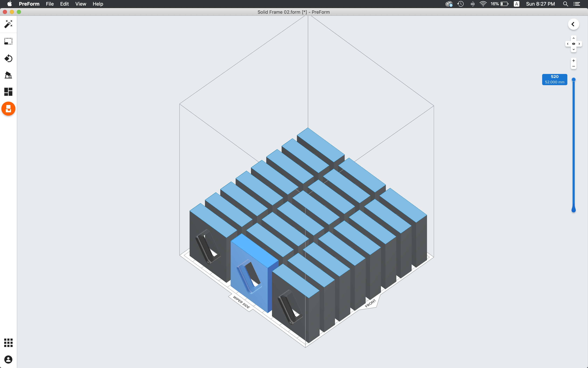The width and height of the screenshot is (588, 368).
Task: Open the user account icon
Action: 8,359
